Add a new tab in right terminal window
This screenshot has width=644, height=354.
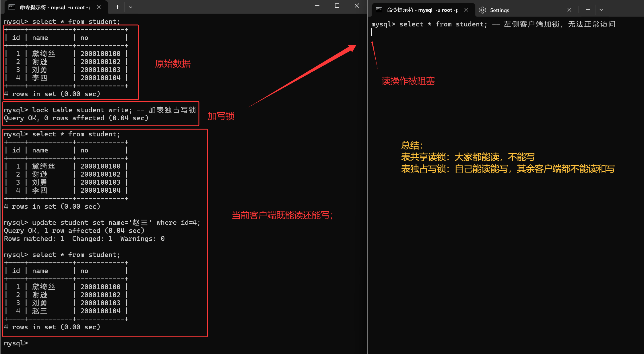tap(588, 10)
